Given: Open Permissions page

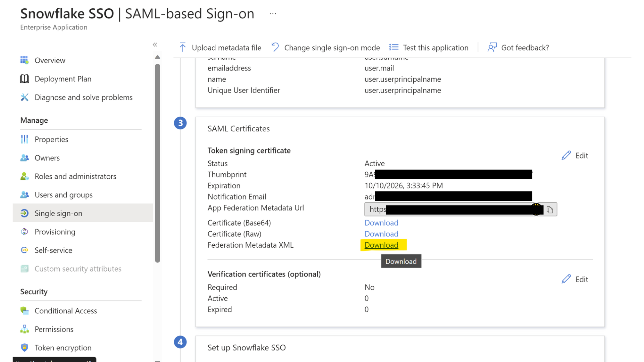Looking at the screenshot, I should pos(54,329).
